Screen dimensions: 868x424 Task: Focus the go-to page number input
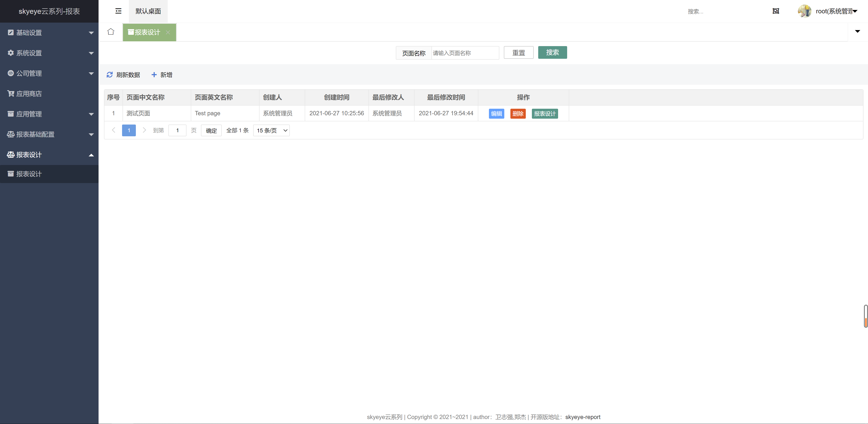[177, 130]
